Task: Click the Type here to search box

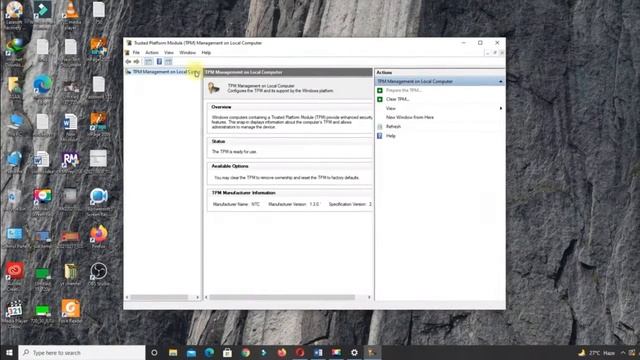Action: pos(82,353)
